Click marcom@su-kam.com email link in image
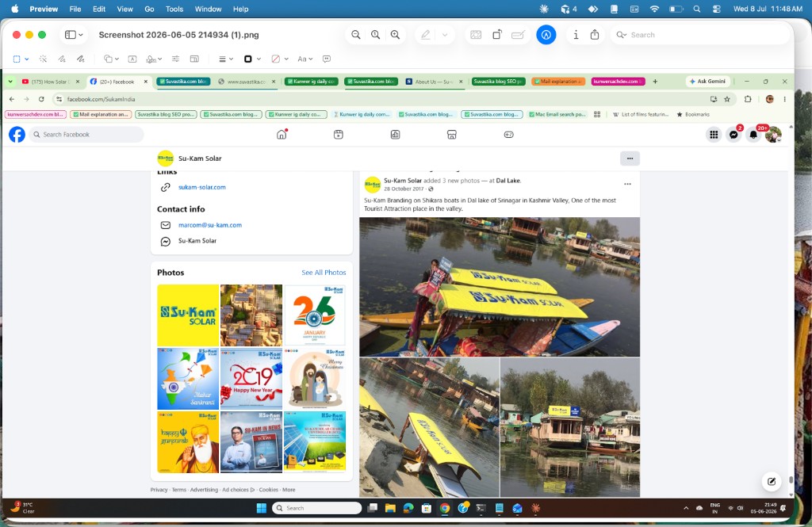Image resolution: width=812 pixels, height=527 pixels. (209, 225)
